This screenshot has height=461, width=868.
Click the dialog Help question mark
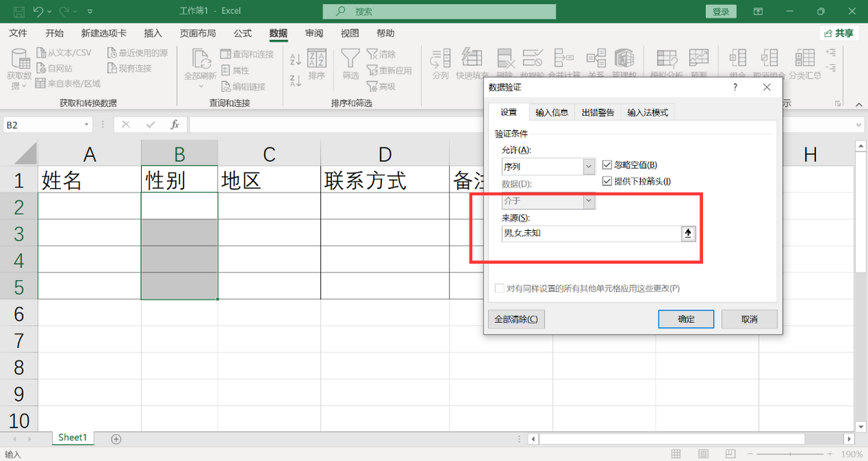(736, 87)
